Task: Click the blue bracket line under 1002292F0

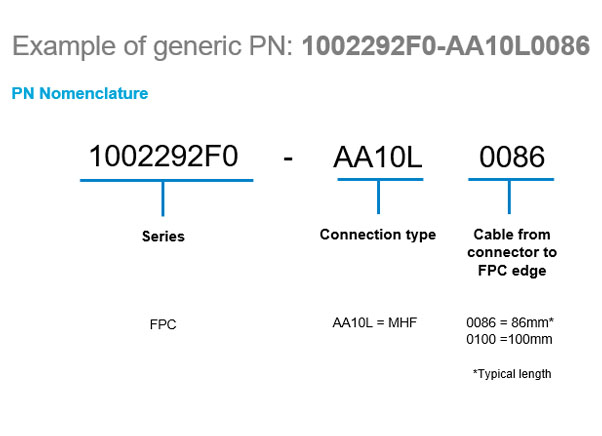Action: click(x=167, y=180)
